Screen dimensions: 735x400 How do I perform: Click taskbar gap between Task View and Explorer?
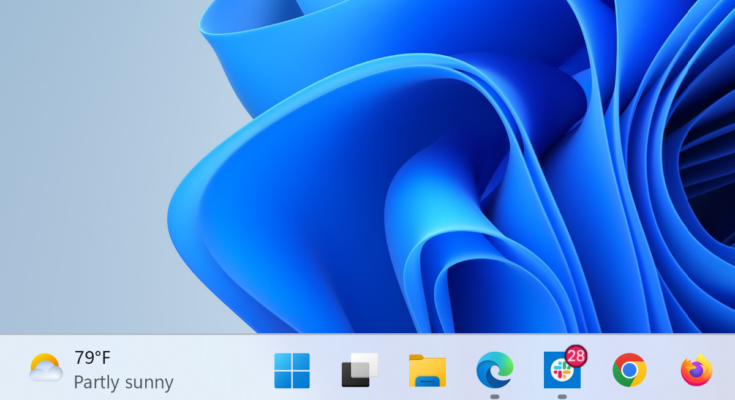pos(393,370)
